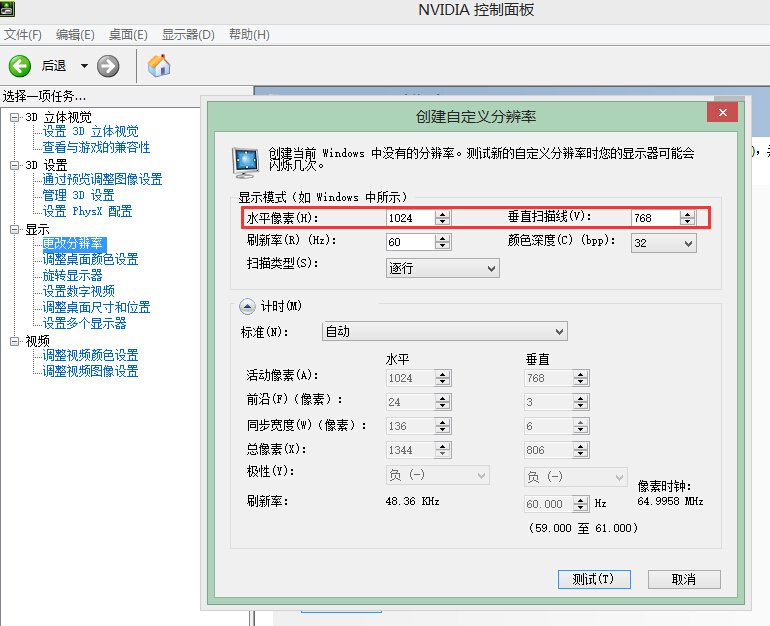Select 设置 3D 立体视觉 link

pyautogui.click(x=90, y=132)
